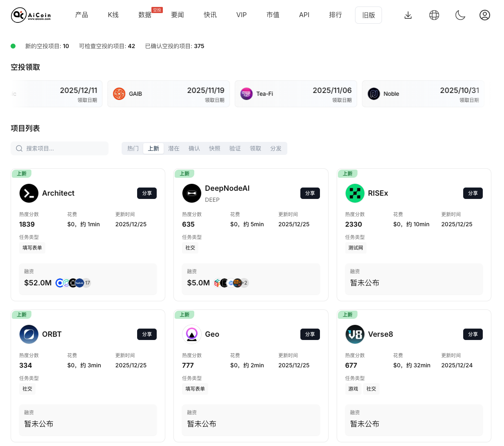
Task: Click the GAIB airdrop project icon
Action: coord(119,93)
